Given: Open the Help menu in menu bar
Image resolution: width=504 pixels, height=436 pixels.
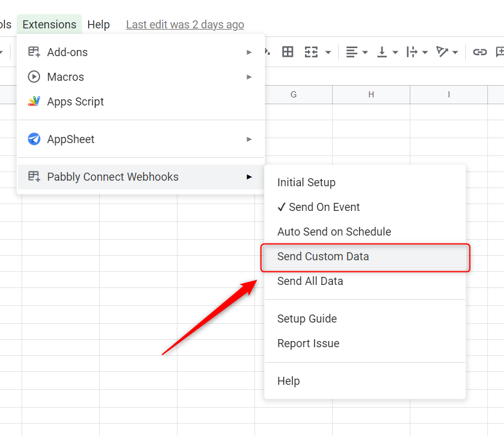Looking at the screenshot, I should [x=99, y=25].
